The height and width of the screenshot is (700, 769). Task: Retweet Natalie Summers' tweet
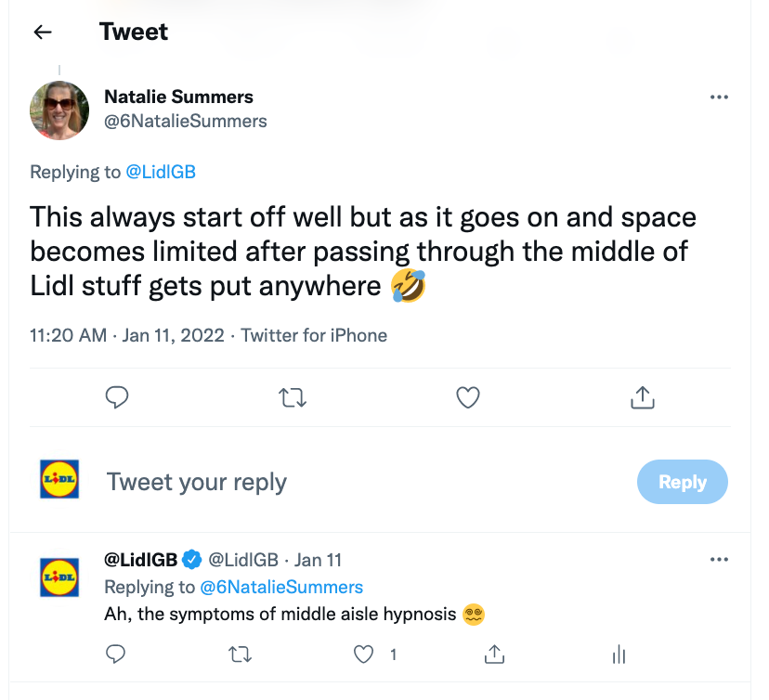point(292,397)
